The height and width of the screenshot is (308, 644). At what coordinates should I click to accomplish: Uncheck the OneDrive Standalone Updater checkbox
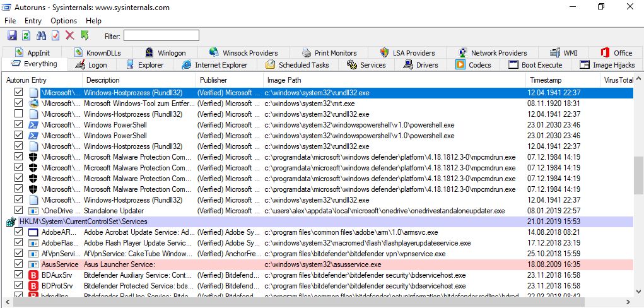click(18, 210)
